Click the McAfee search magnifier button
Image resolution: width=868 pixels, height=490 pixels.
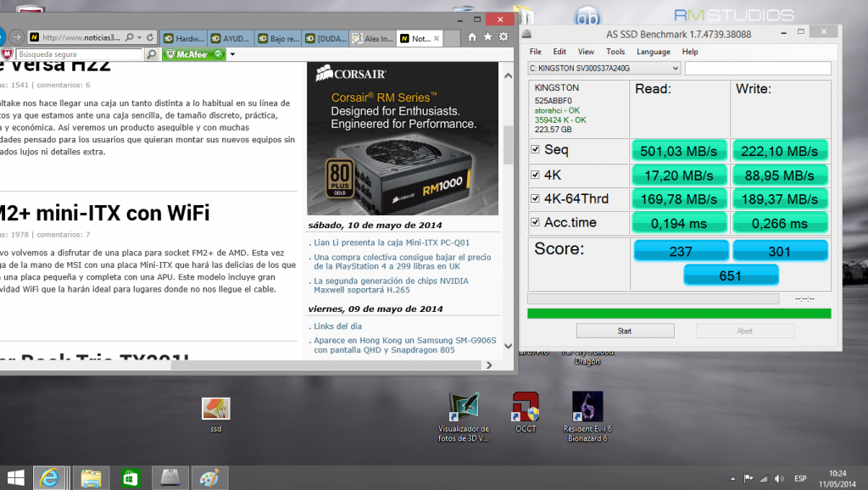pos(151,54)
